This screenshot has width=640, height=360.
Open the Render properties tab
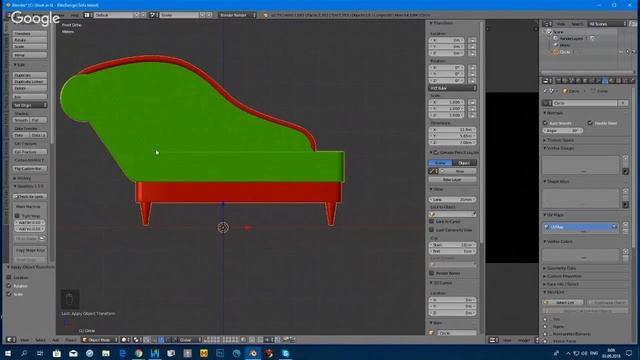pos(558,81)
